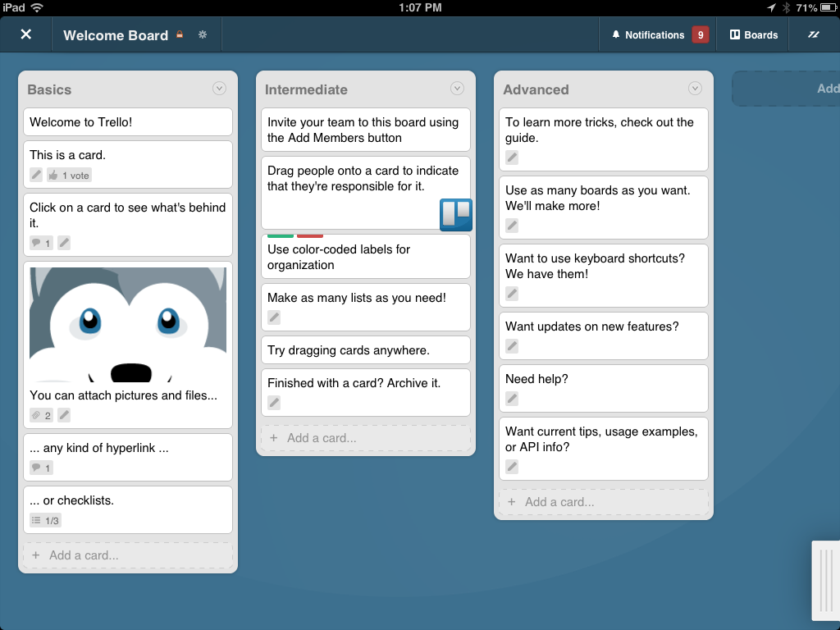This screenshot has height=630, width=840.
Task: Tap the Intermediate list title
Action: [x=306, y=89]
